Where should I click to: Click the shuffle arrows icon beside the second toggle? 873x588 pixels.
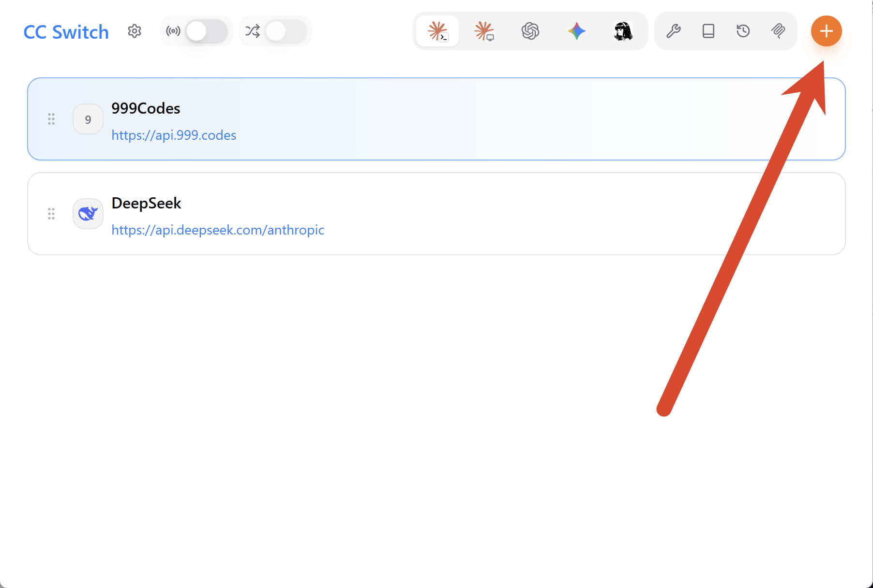tap(253, 31)
